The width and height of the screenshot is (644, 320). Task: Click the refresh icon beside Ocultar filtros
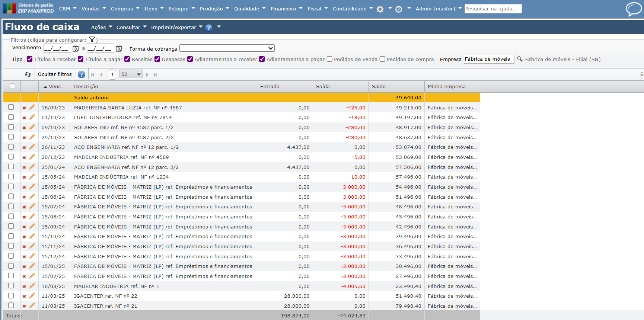[28, 74]
